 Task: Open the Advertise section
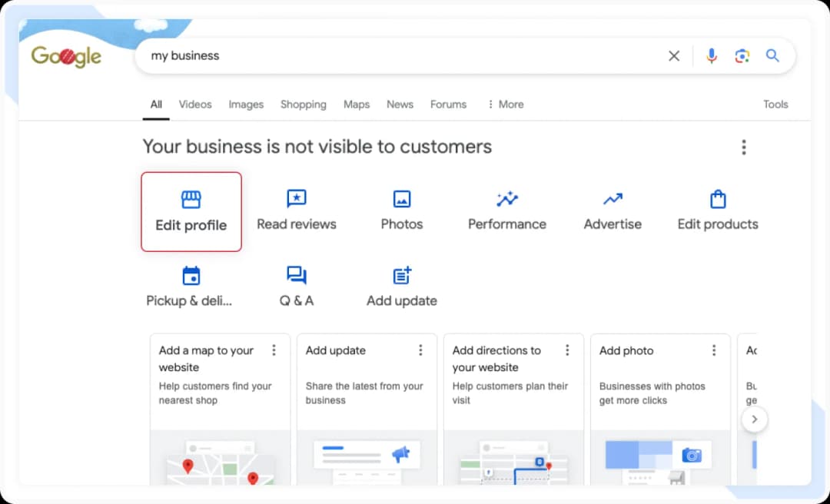pyautogui.click(x=613, y=207)
